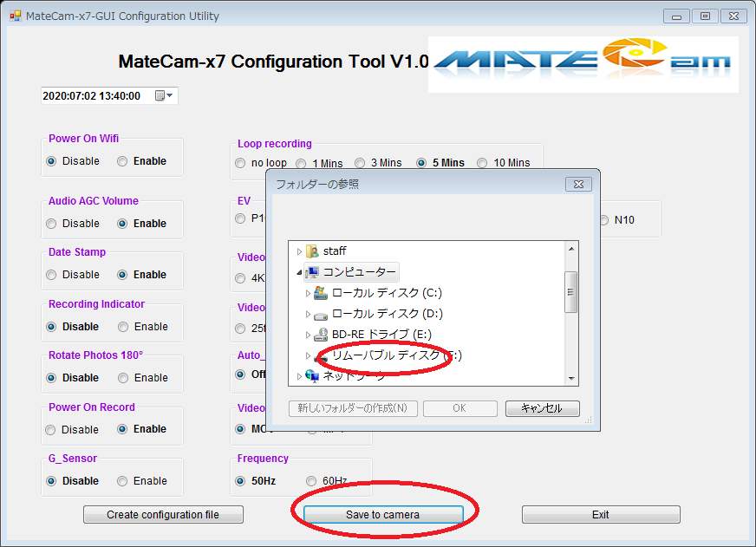756x547 pixels.
Task: Click the staff user folder icon
Action: 312,251
